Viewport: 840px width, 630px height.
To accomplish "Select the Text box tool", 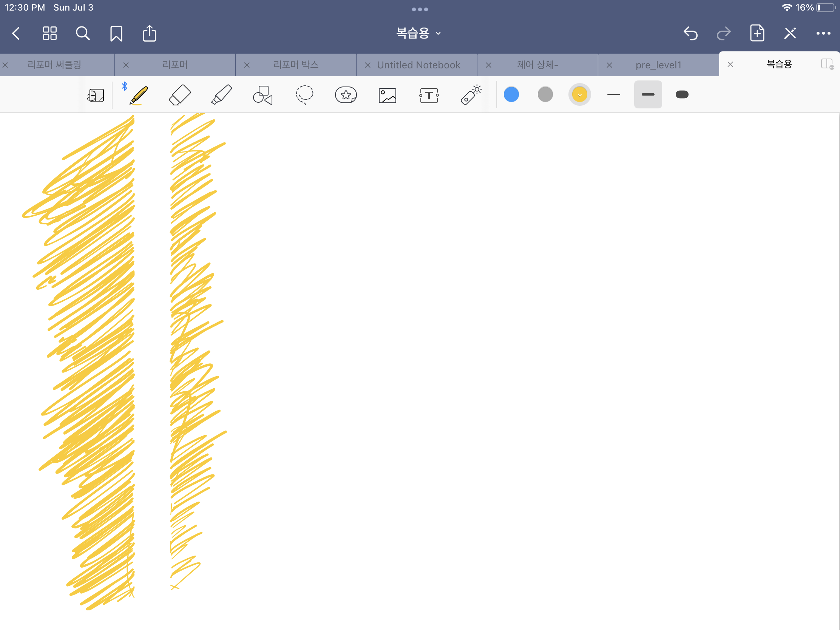I will pos(429,95).
